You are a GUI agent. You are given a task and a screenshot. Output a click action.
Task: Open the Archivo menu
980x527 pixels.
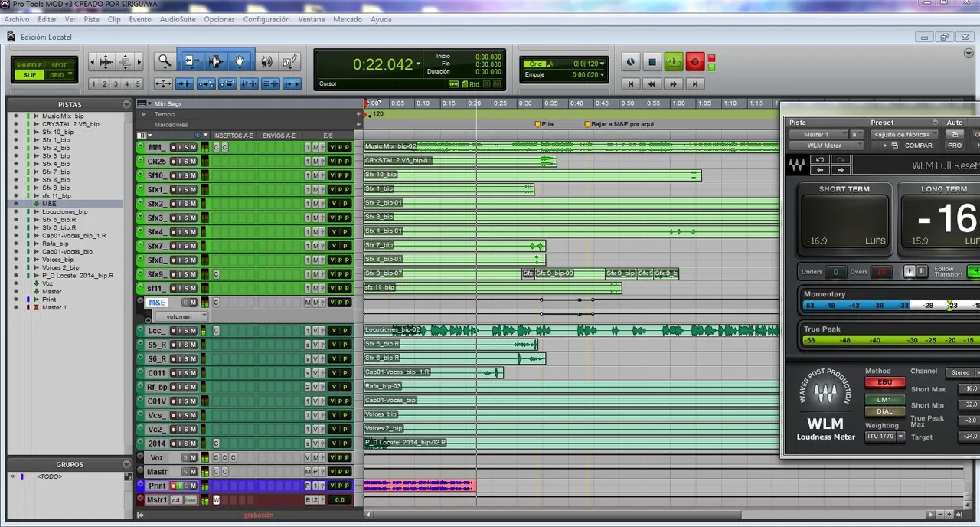click(x=17, y=19)
